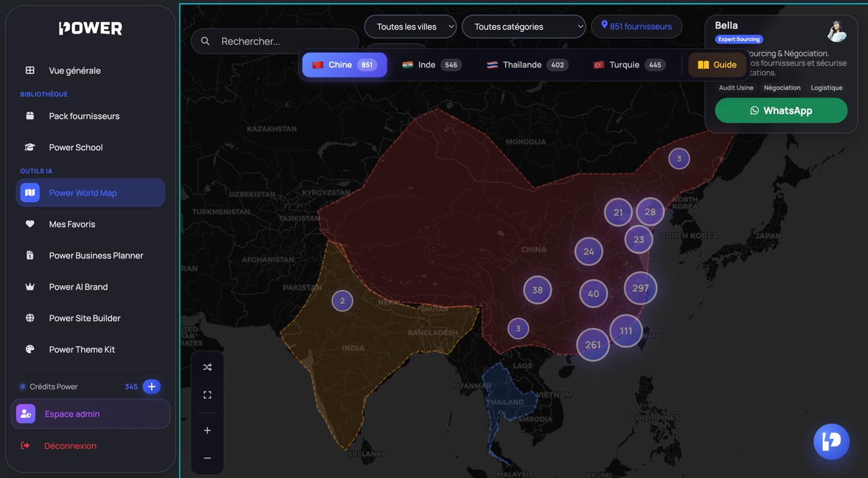The height and width of the screenshot is (478, 868).
Task: Click the Déconnexion logout icon
Action: [25, 446]
